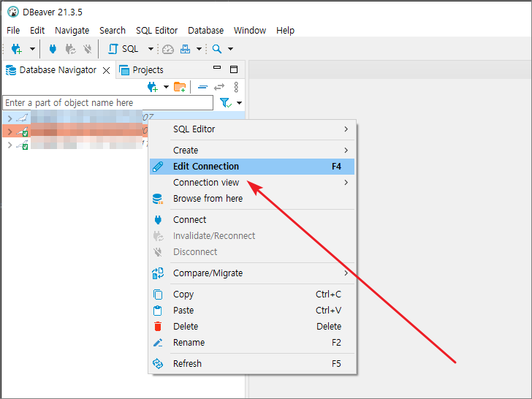The width and height of the screenshot is (532, 399).
Task: Open the filter icon dropdown arrow
Action: tap(240, 103)
